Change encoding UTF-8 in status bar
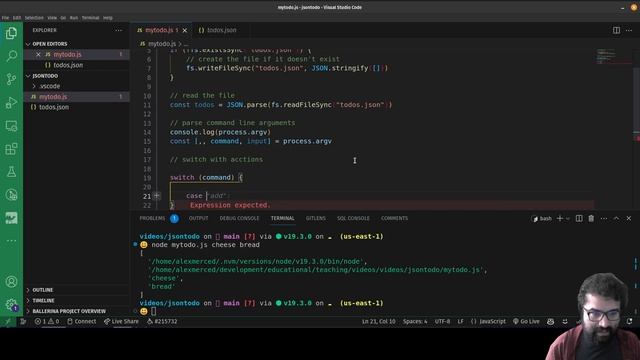The height and width of the screenshot is (360, 640). tap(442, 322)
